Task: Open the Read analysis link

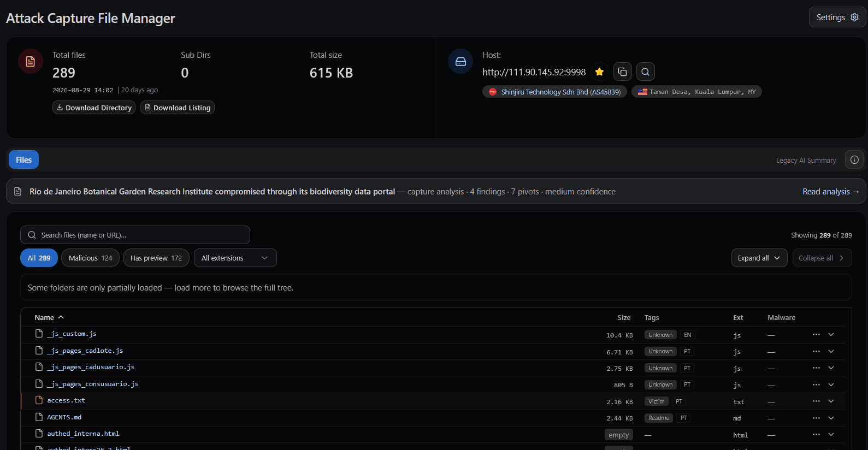Action: [x=830, y=192]
